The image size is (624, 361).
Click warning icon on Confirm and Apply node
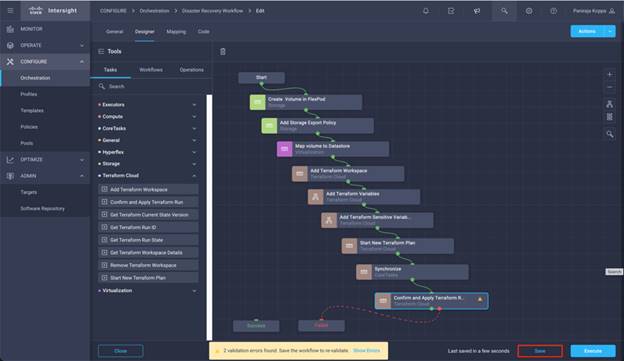pos(480,299)
